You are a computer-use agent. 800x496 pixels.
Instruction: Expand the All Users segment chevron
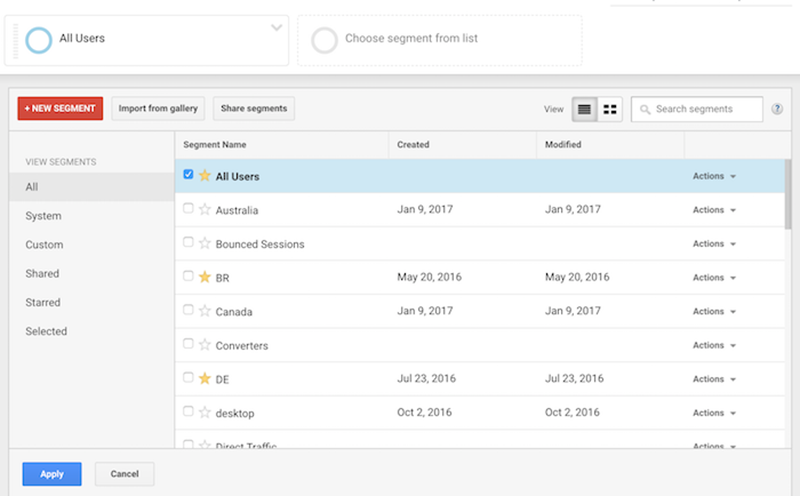point(277,28)
